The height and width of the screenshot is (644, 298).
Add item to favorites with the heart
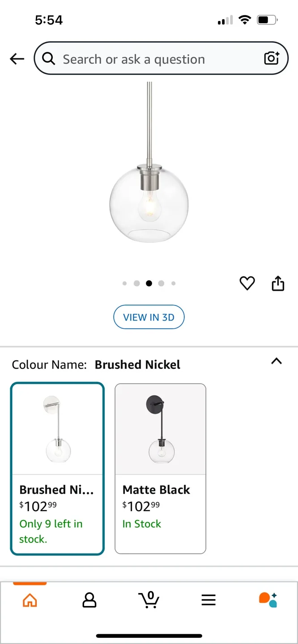click(x=247, y=283)
